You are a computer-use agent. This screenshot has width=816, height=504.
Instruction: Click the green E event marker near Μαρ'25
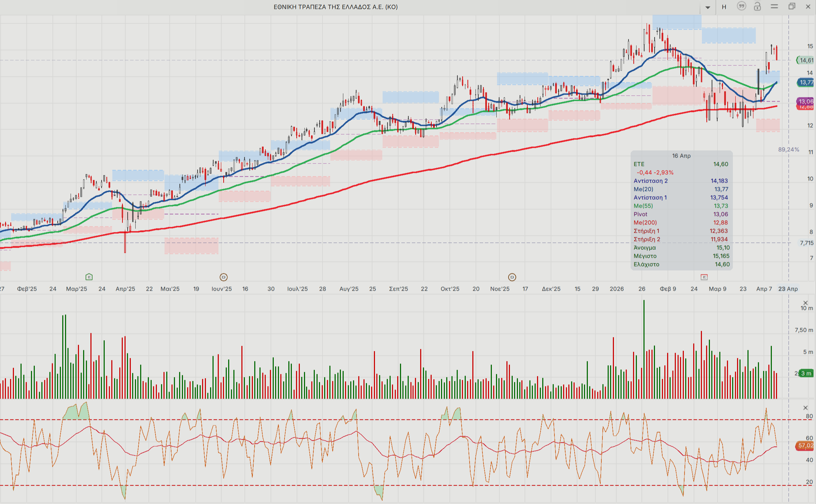[89, 277]
